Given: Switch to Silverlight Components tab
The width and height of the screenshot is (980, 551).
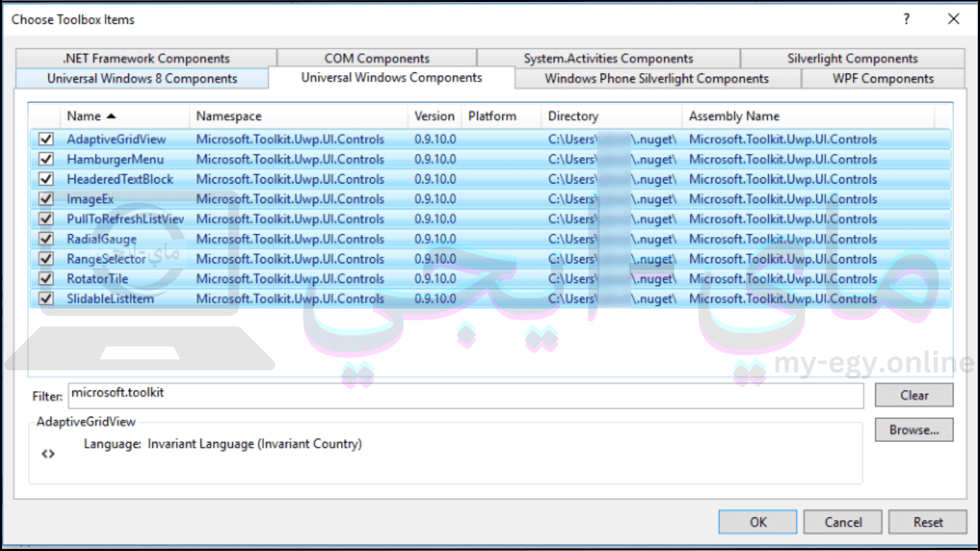Looking at the screenshot, I should (x=852, y=58).
